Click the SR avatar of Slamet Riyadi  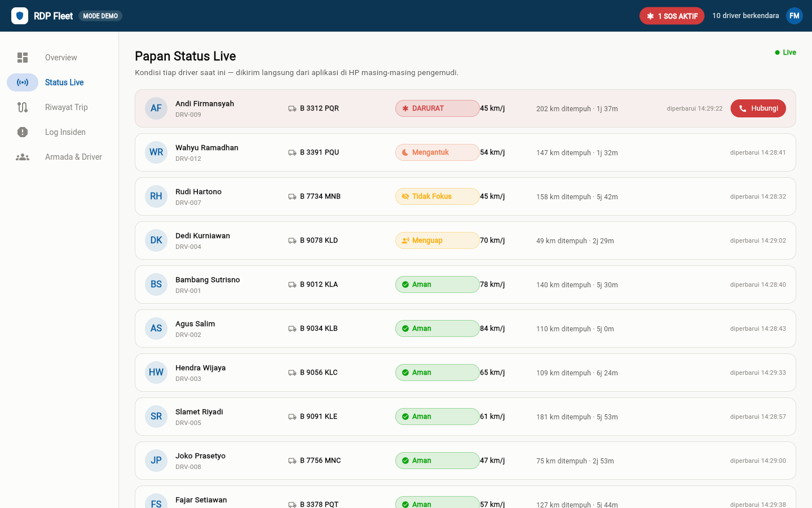(156, 417)
